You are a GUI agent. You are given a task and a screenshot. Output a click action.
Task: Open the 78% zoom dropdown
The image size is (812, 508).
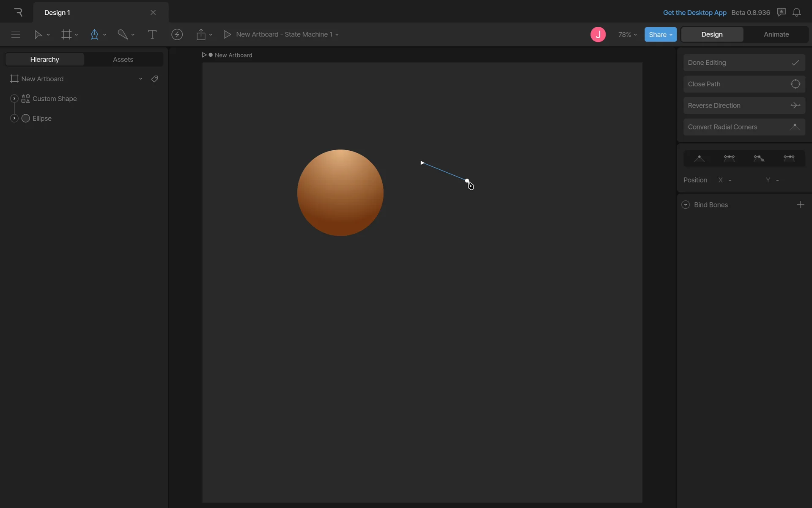[627, 34]
